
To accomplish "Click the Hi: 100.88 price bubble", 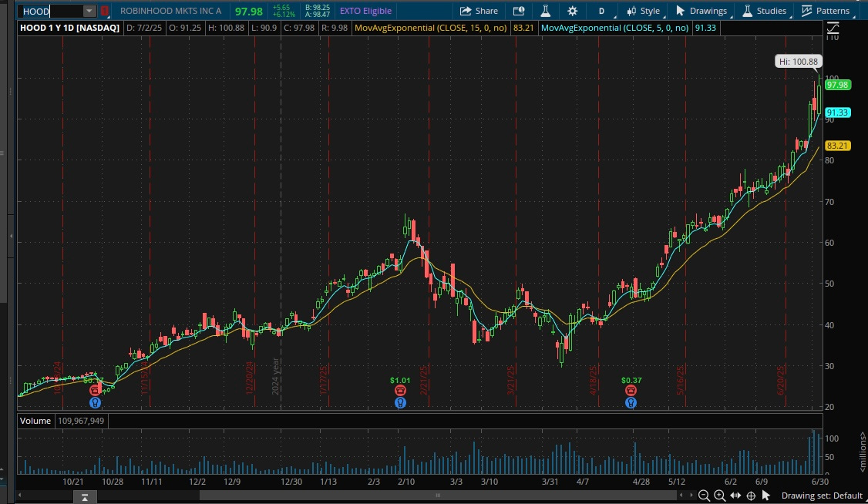I will [799, 62].
